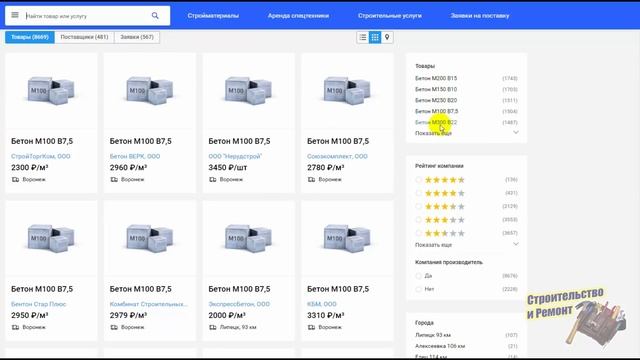
Task: Open M100 concrete image of СтройТоргКом card
Action: coord(51,90)
